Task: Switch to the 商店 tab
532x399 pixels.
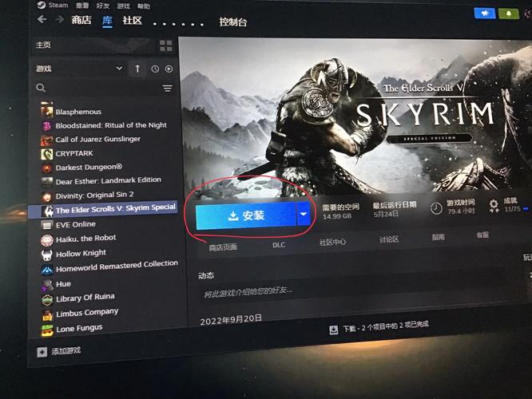Action: pyautogui.click(x=81, y=20)
